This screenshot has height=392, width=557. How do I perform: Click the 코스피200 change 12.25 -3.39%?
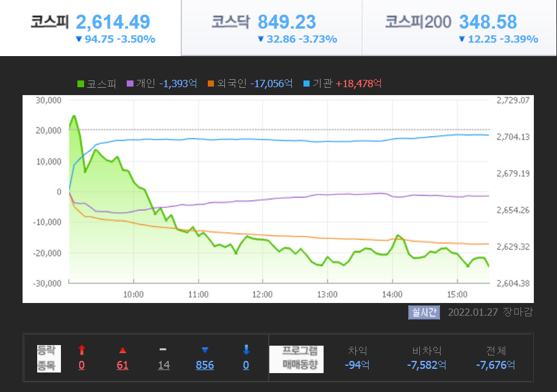pos(503,39)
